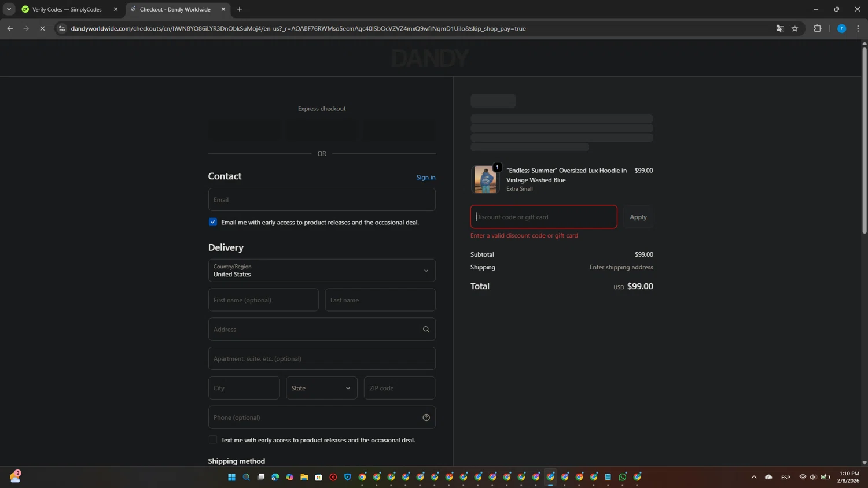The height and width of the screenshot is (488, 868).
Task: Show hidden system tray icons
Action: point(753,477)
